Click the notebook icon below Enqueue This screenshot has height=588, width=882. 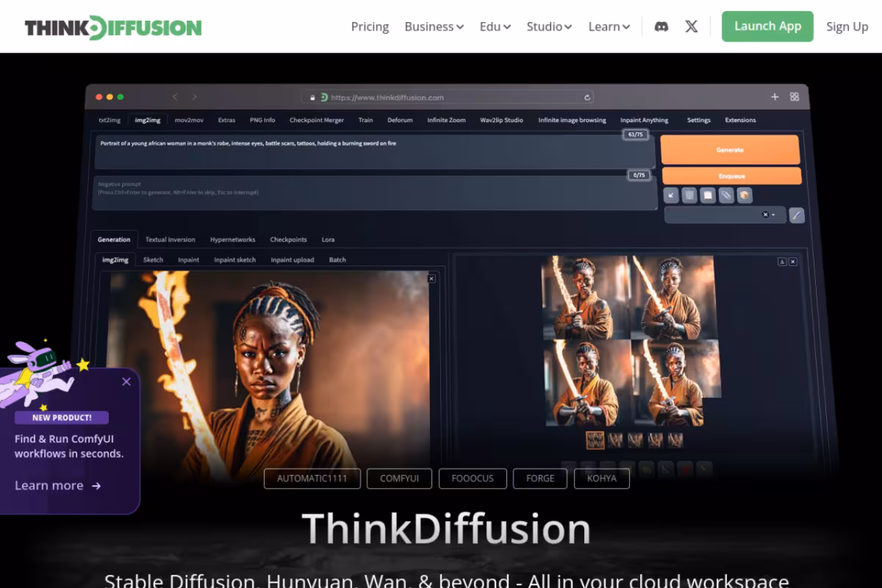tap(707, 195)
